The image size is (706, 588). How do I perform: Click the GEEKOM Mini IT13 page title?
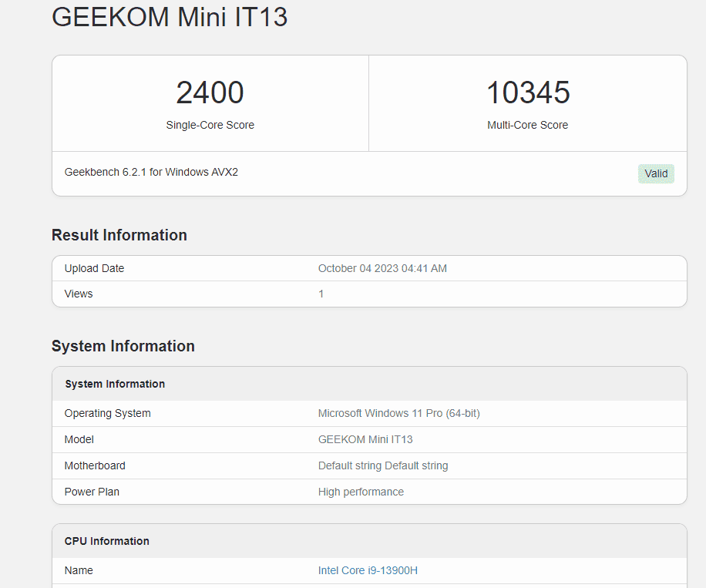(x=170, y=16)
